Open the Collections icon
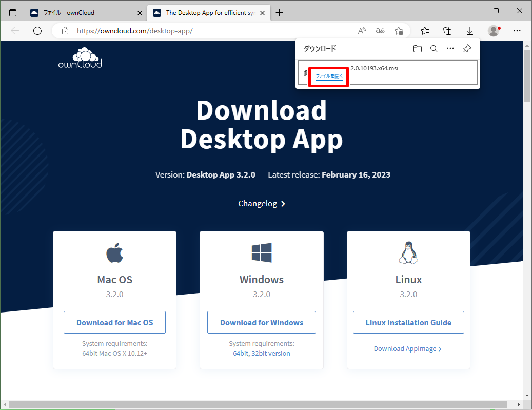 pos(447,31)
